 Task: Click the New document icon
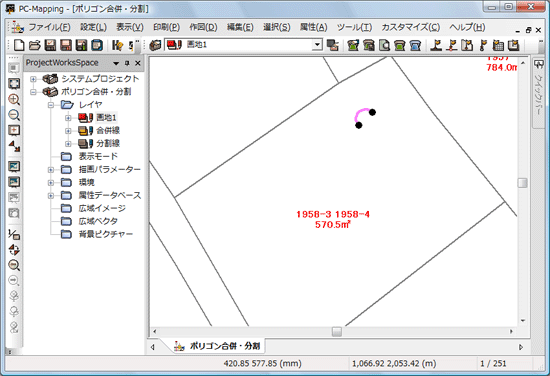pyautogui.click(x=19, y=45)
